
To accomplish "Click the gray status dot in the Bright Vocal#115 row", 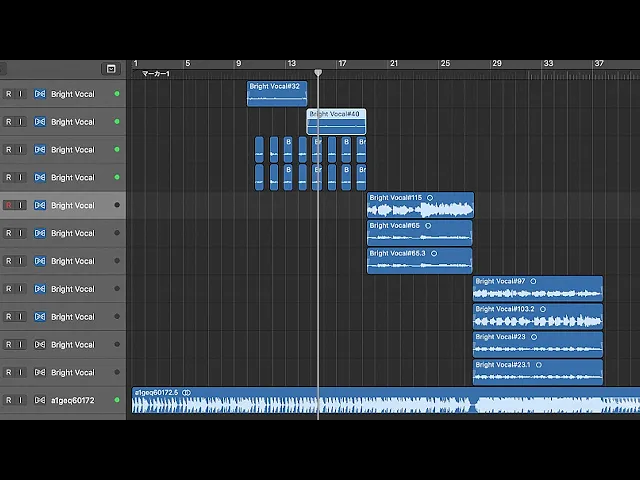I will point(117,205).
